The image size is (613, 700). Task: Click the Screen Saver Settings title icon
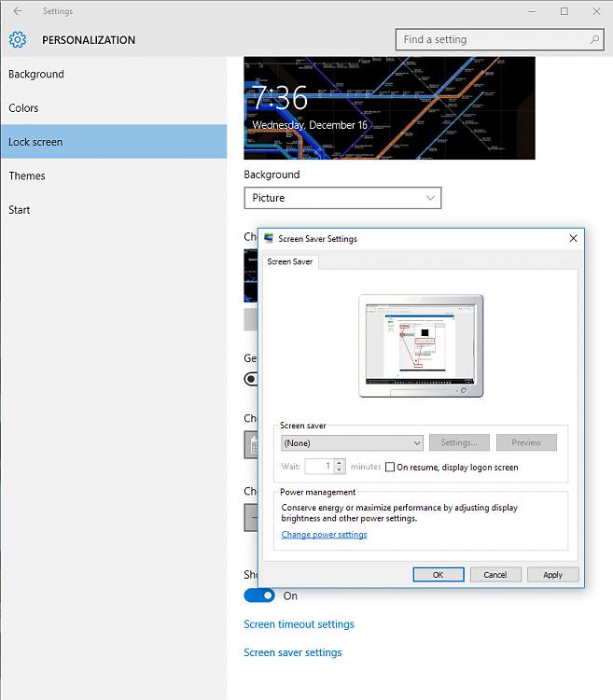click(x=269, y=238)
